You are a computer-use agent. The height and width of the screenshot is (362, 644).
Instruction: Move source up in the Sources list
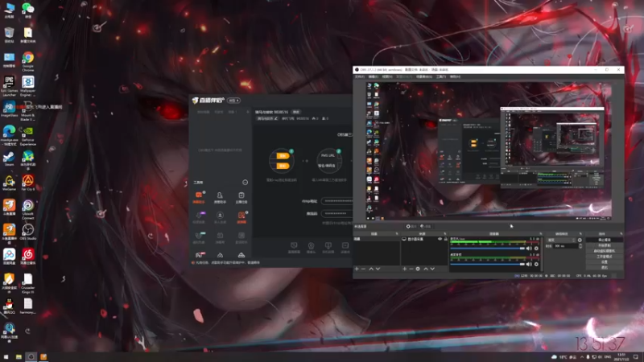click(426, 269)
